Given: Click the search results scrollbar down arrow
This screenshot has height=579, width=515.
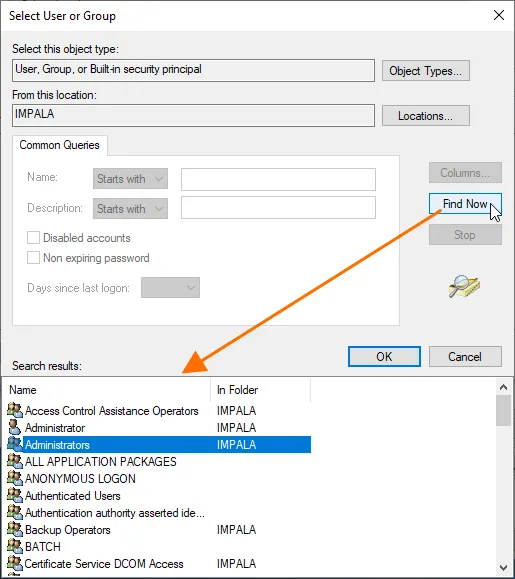Looking at the screenshot, I should point(504,567).
